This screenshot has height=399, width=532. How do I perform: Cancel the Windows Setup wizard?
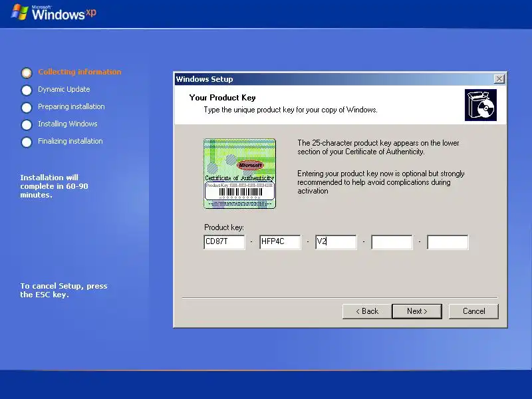pos(473,311)
